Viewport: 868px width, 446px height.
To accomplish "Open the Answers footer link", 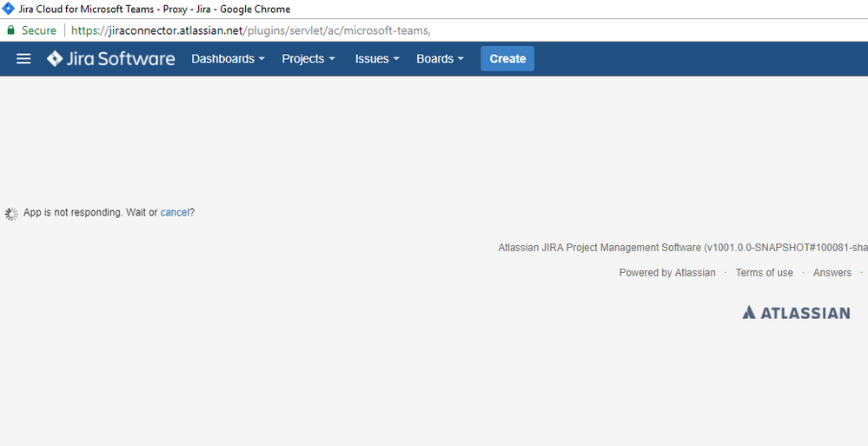I will [832, 273].
